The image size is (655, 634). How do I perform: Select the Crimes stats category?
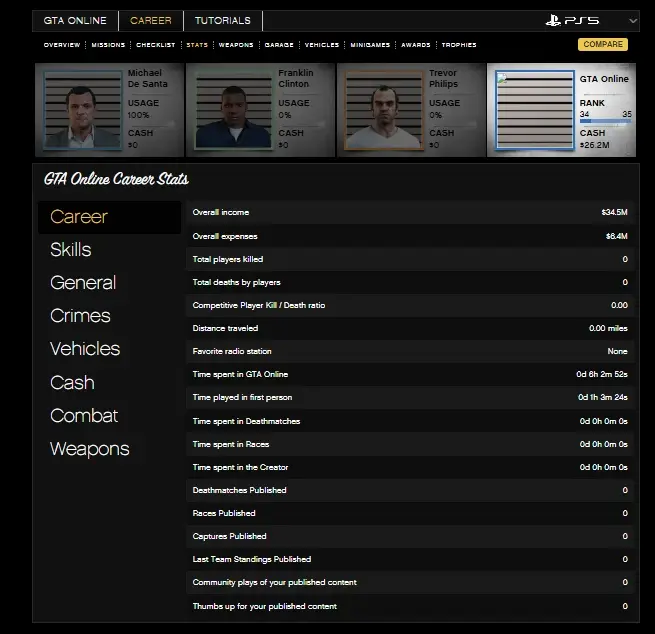80,316
